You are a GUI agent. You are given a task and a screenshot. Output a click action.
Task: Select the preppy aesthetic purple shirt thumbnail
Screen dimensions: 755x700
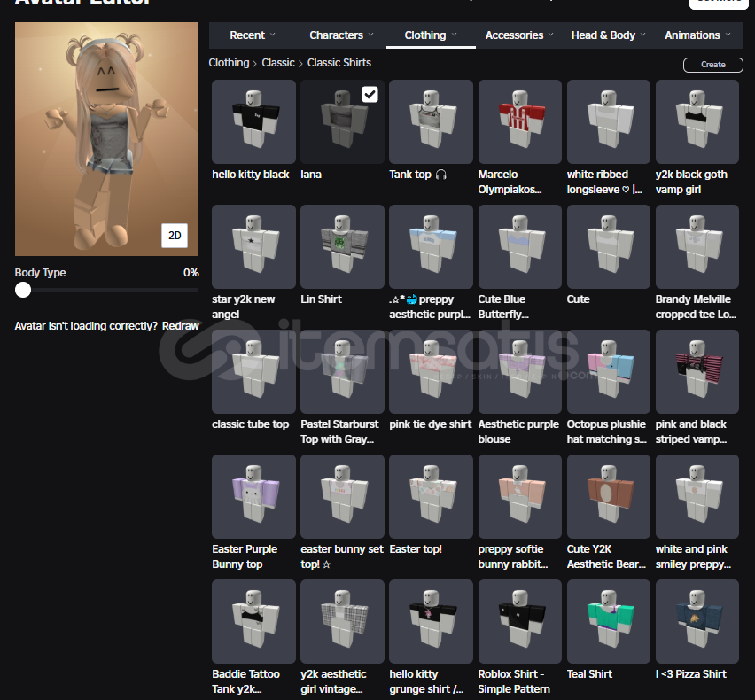click(x=431, y=246)
